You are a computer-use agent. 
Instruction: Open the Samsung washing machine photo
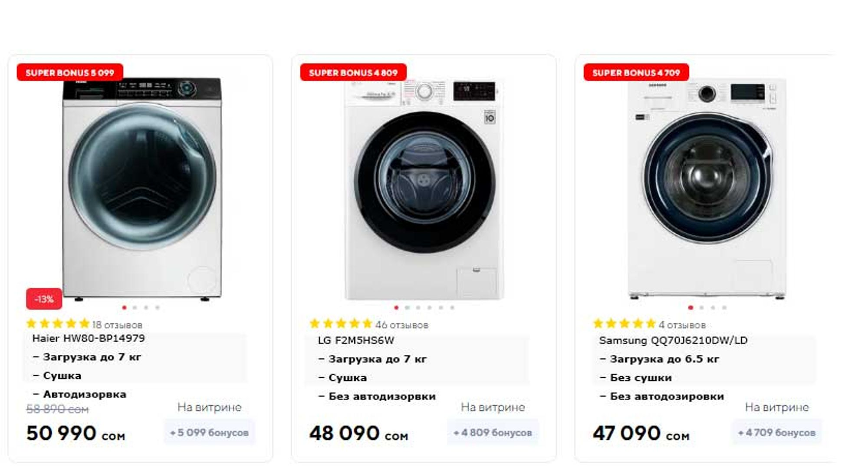707,187
